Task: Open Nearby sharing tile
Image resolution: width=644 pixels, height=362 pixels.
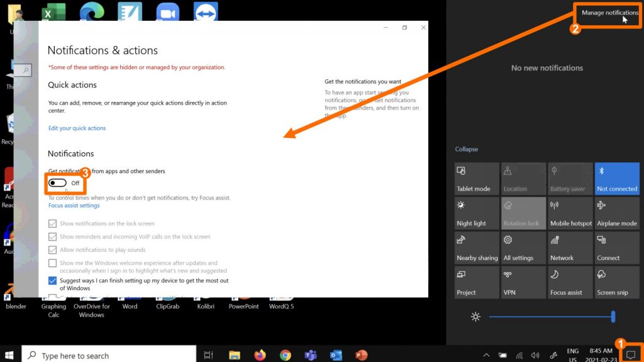Action: coord(477,248)
